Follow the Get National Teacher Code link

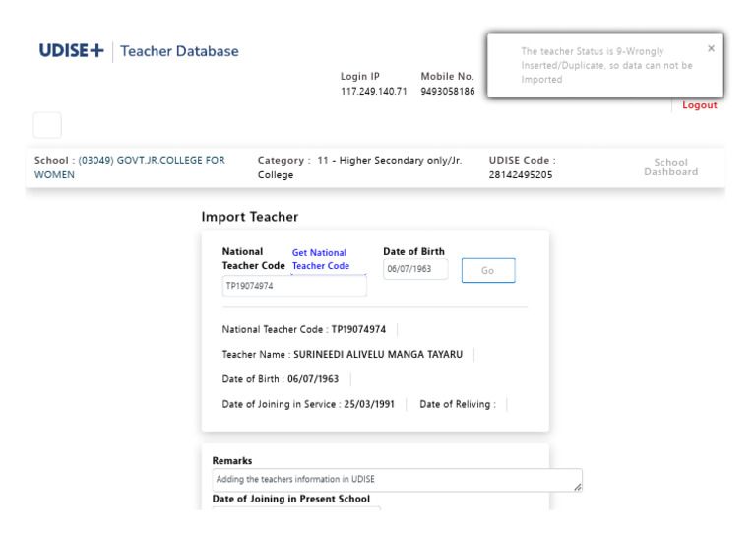pyautogui.click(x=321, y=259)
